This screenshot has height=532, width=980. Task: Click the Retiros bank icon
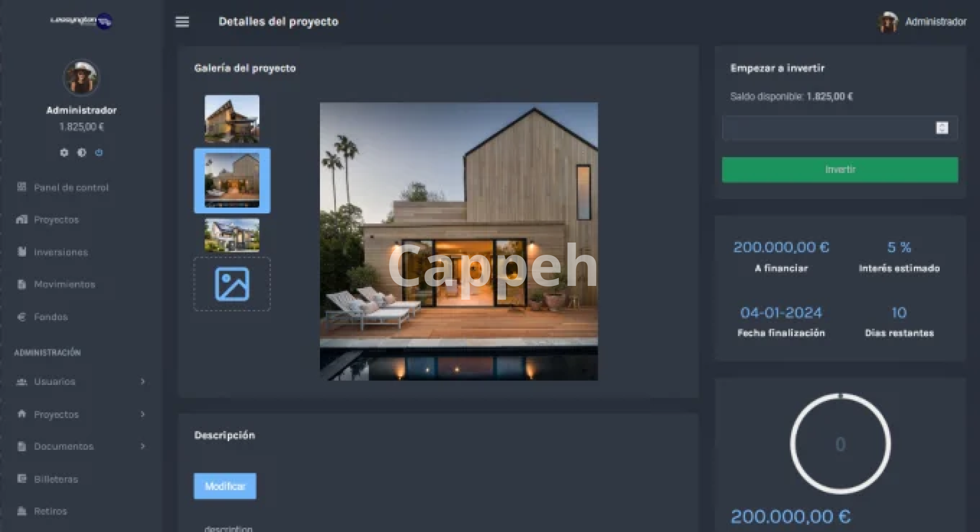tap(21, 511)
